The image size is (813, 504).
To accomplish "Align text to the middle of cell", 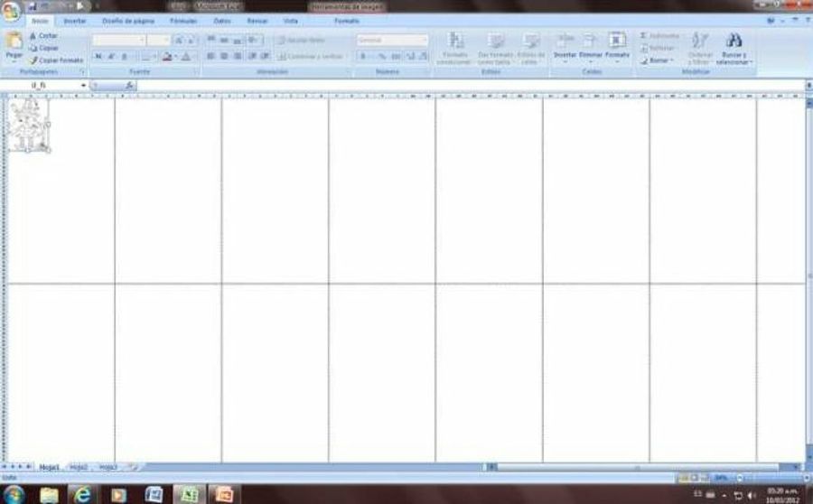I will tap(224, 40).
